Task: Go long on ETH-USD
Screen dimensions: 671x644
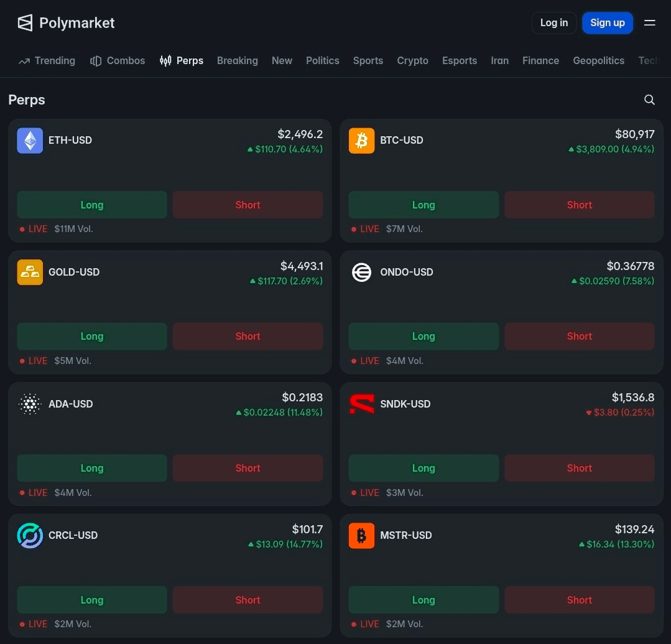Action: pyautogui.click(x=92, y=205)
